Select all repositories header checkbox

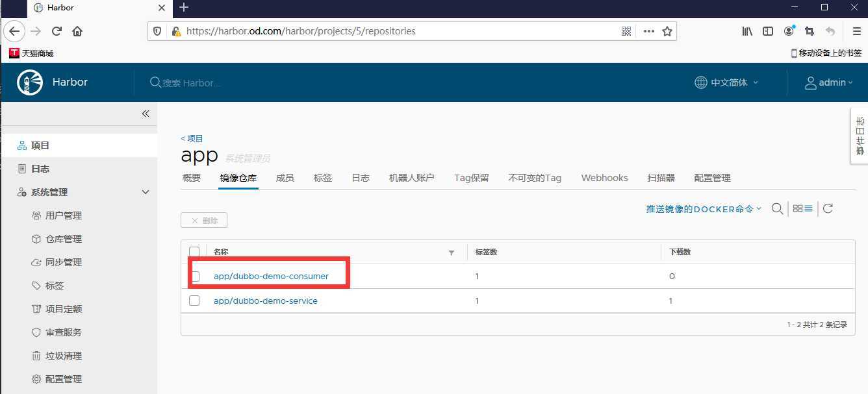[194, 252]
